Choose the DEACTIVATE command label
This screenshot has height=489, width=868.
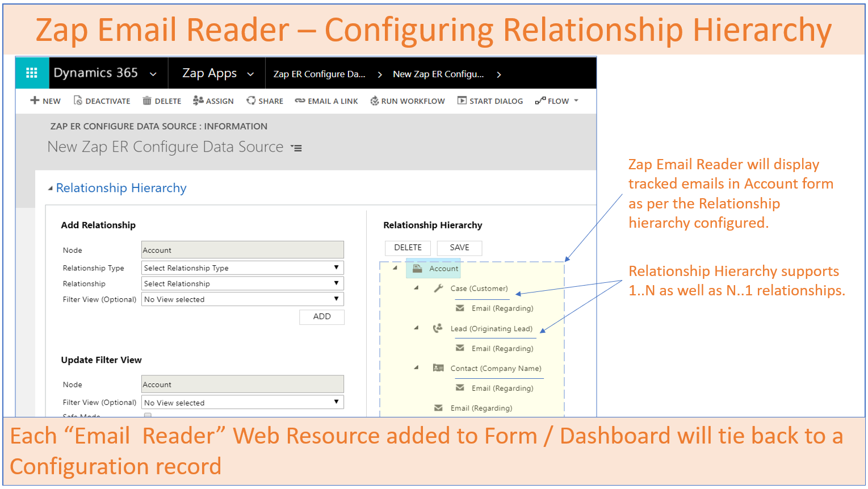(108, 101)
